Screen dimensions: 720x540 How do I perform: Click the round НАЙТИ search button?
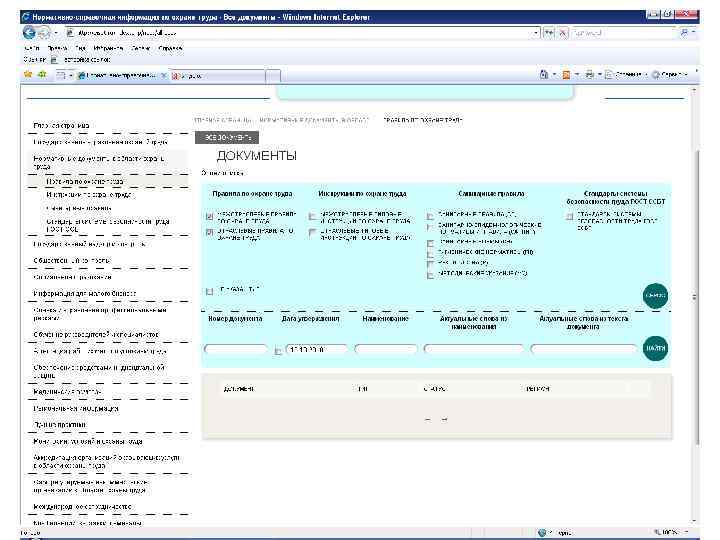point(655,348)
